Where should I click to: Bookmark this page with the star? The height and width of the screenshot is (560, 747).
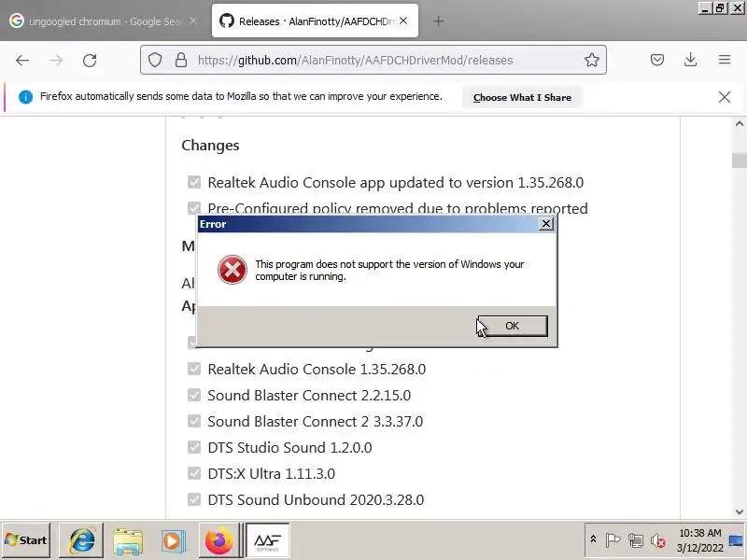click(x=592, y=60)
